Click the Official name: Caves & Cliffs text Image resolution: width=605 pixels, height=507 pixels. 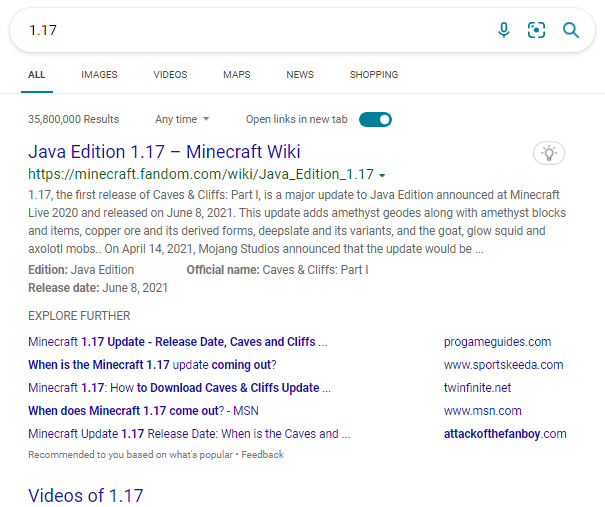click(277, 270)
